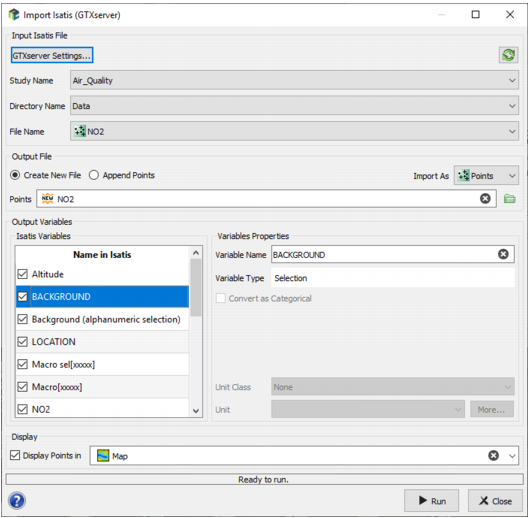Click the variables list scrollbar thumb

pyautogui.click(x=196, y=288)
